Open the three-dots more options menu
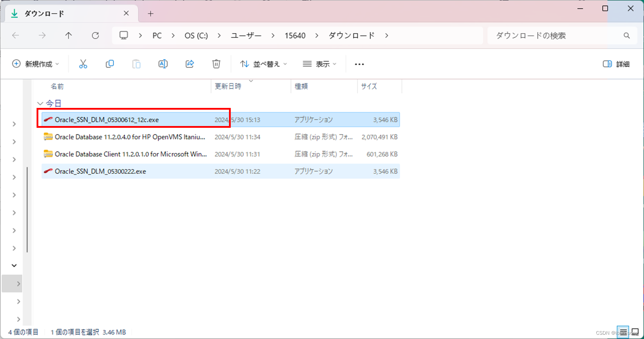Image resolution: width=644 pixels, height=339 pixels. tap(359, 64)
